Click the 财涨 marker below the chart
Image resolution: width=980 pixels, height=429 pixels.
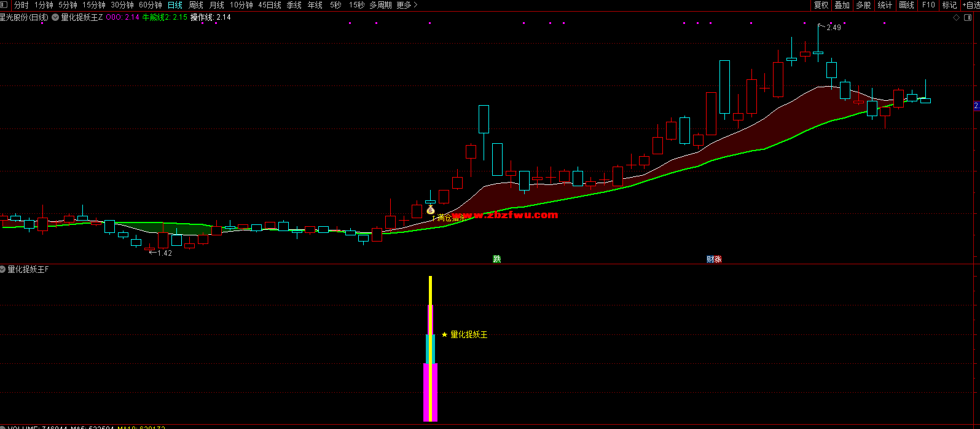click(x=714, y=259)
